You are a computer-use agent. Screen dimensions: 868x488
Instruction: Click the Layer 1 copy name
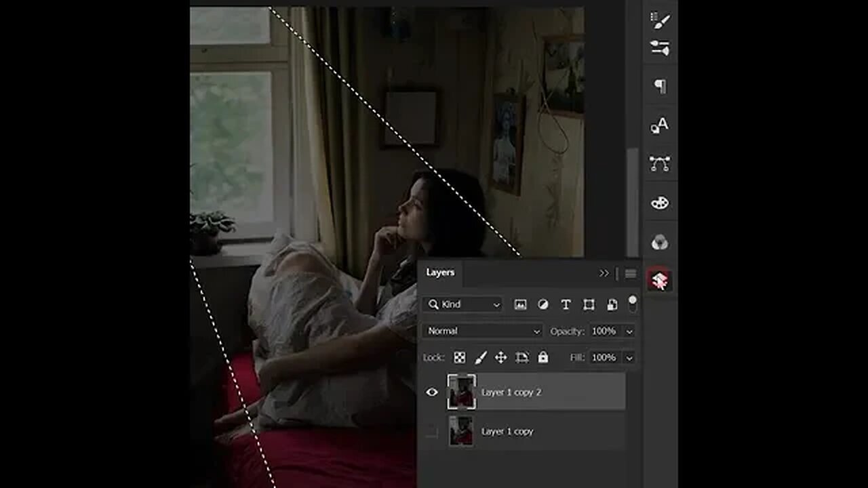(x=507, y=432)
